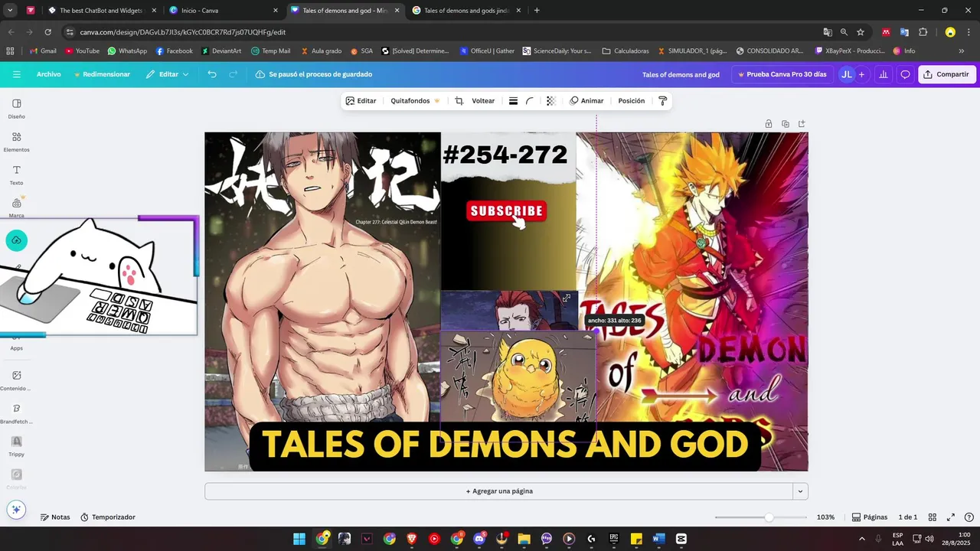Click the copy style paint roller
The height and width of the screenshot is (551, 980).
click(663, 101)
